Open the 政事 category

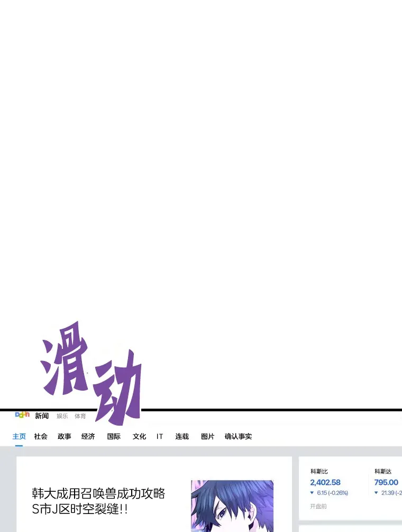pos(65,436)
